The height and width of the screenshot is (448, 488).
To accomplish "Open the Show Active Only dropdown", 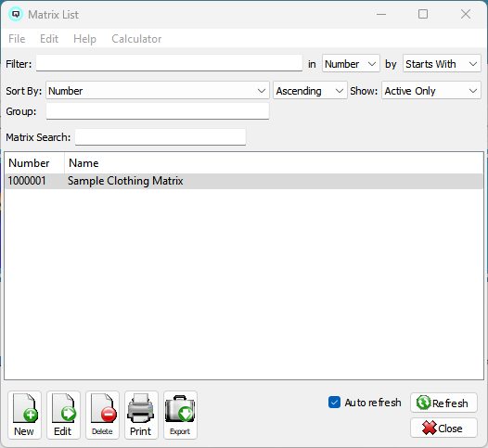I will point(431,91).
